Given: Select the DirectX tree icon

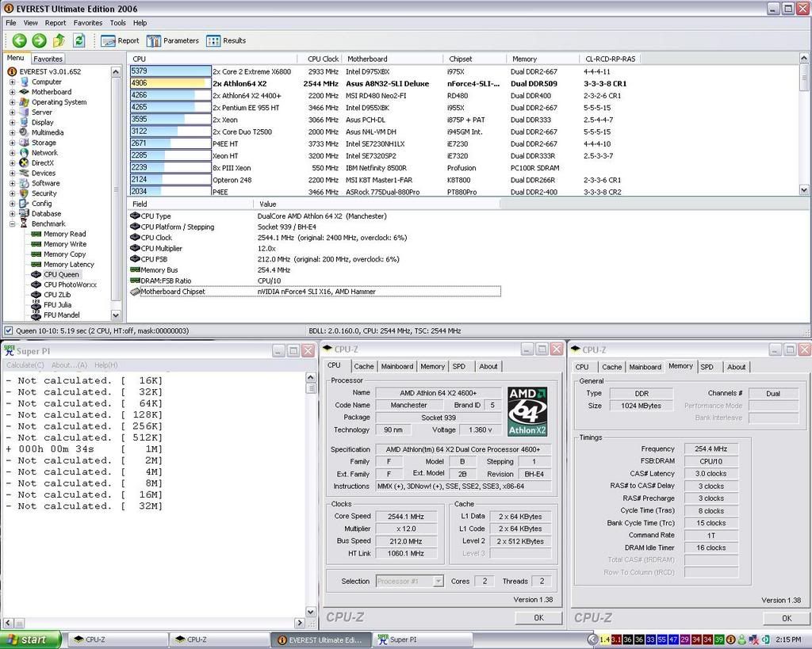Looking at the screenshot, I should (x=25, y=162).
